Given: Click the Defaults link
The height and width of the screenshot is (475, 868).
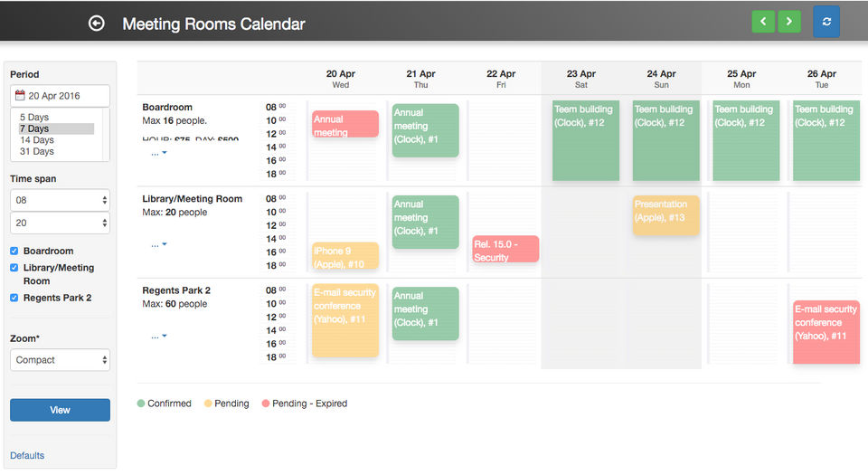Looking at the screenshot, I should click(27, 455).
